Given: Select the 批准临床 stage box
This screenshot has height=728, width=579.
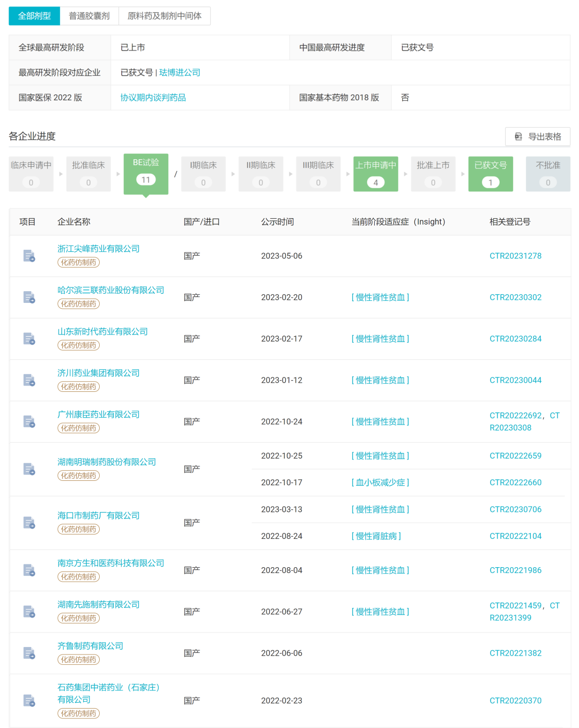Looking at the screenshot, I should 88,174.
